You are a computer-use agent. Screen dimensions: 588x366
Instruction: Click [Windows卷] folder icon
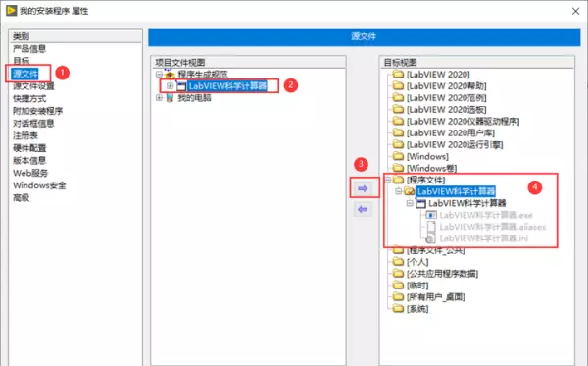click(398, 168)
